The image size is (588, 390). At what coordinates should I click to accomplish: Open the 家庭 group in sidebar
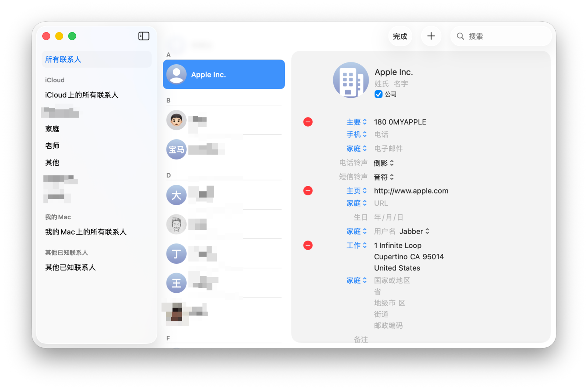click(52, 129)
